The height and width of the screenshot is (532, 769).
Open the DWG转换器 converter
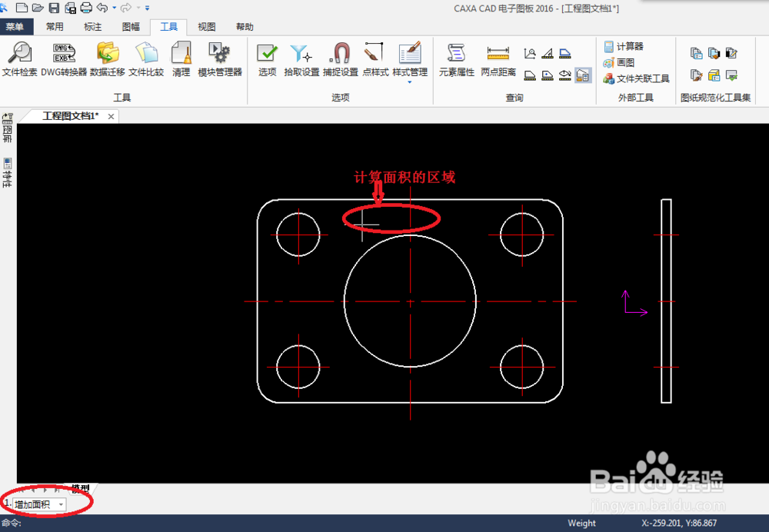[64, 59]
